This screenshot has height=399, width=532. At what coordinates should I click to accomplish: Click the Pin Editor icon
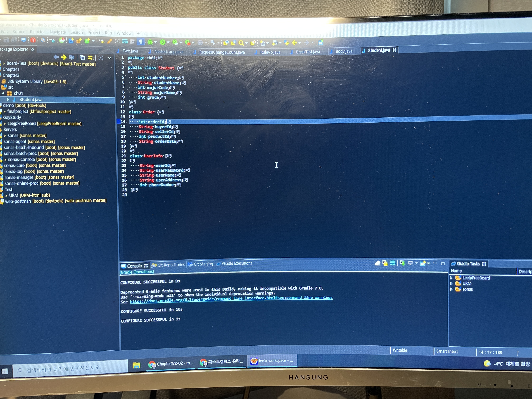[x=321, y=43]
